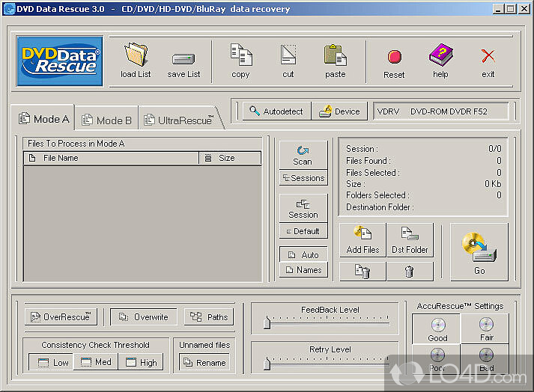
Task: Switch to the Mode B tab
Action: point(106,120)
